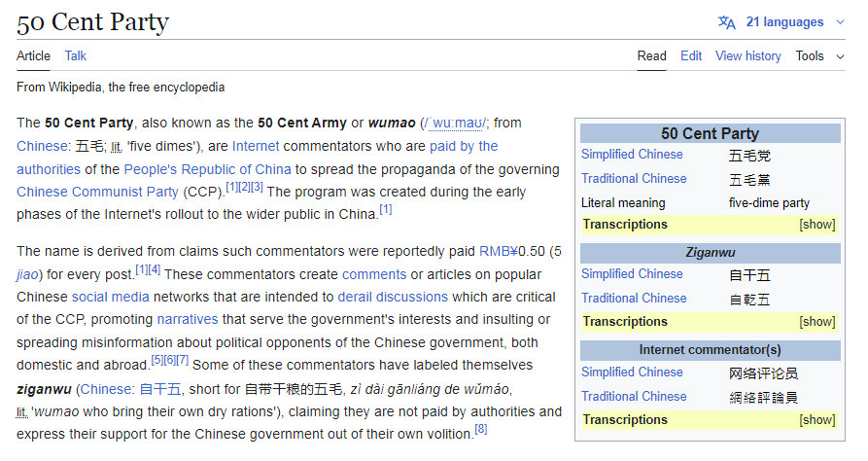
Task: Open the 21 languages dropdown
Action: 784,22
